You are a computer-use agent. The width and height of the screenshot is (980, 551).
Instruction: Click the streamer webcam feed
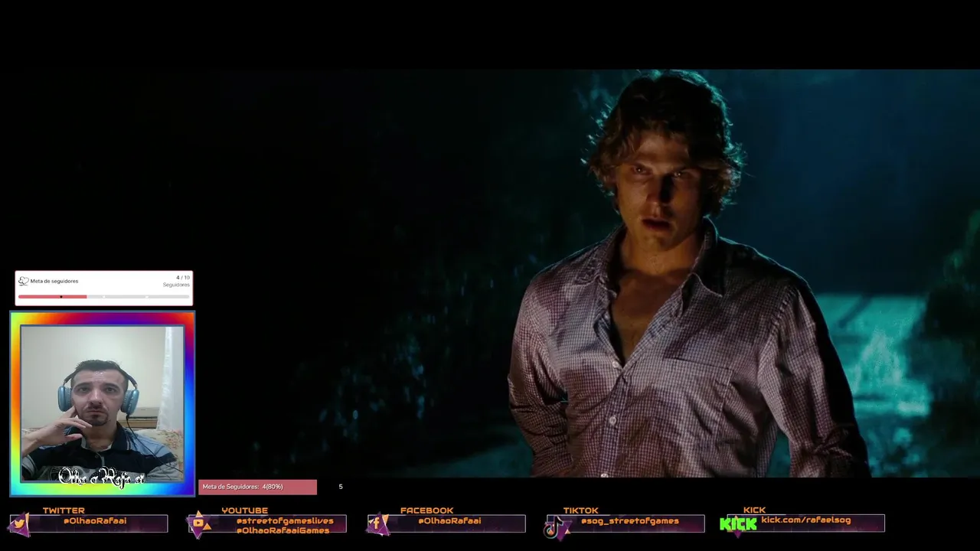(102, 403)
